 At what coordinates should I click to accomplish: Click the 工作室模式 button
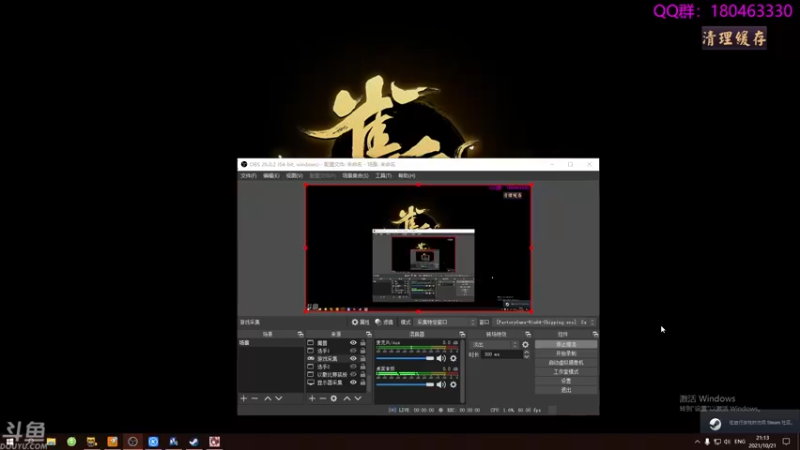click(x=566, y=372)
